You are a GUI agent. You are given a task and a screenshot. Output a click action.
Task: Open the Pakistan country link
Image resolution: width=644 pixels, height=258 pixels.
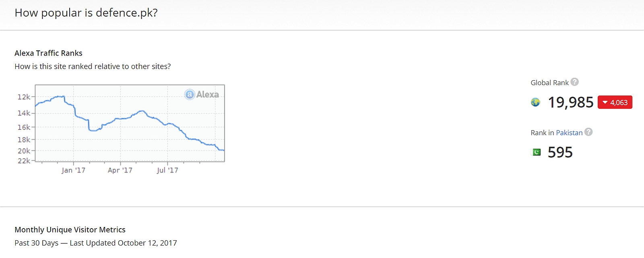point(569,133)
